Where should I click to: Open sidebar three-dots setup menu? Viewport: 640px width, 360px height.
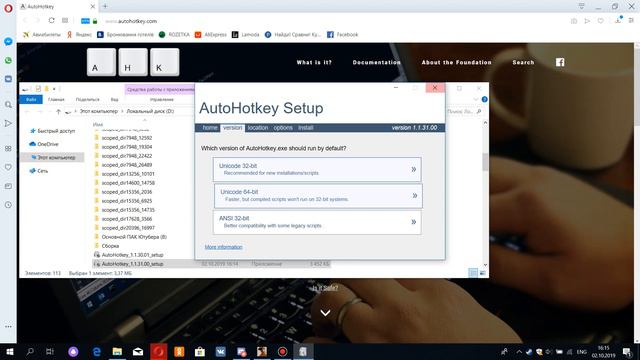pos(8,327)
